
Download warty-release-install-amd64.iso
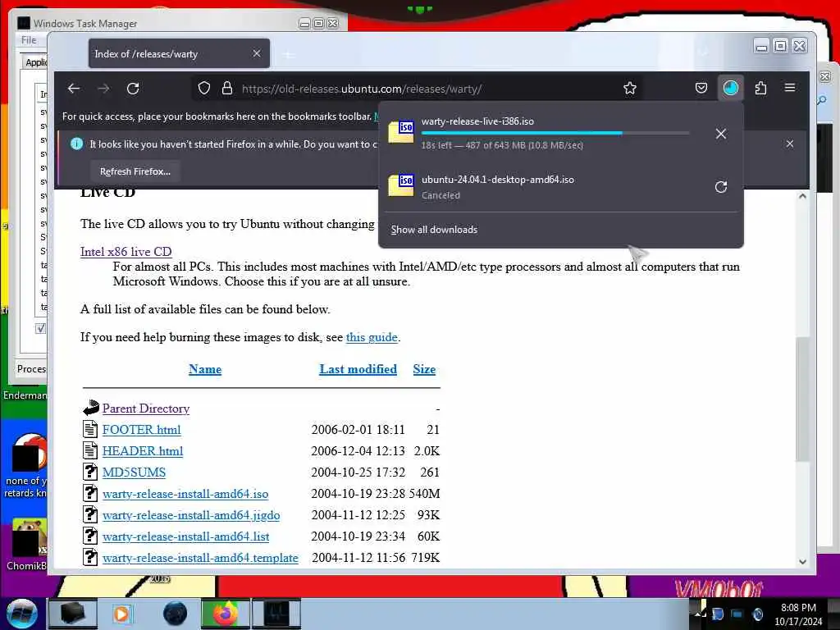(185, 494)
